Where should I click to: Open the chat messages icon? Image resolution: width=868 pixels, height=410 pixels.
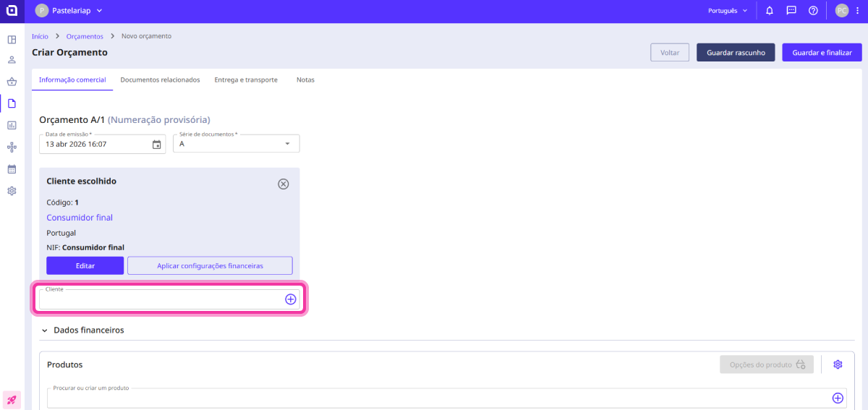(x=791, y=11)
